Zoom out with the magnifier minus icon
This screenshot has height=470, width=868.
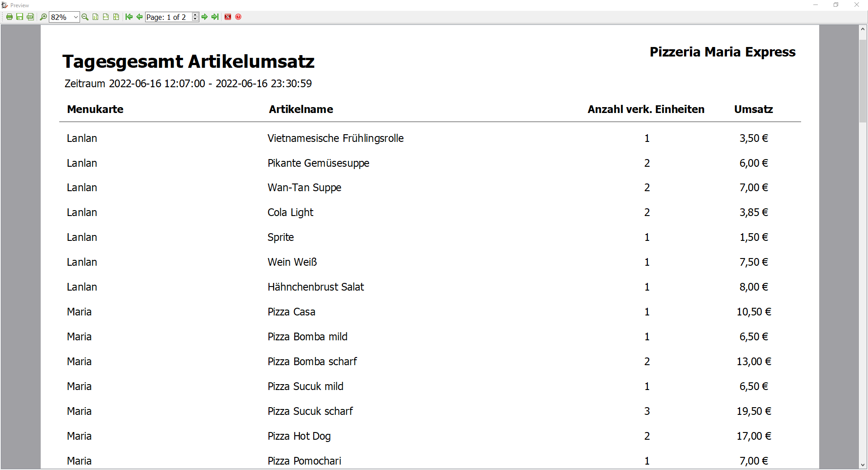[85, 17]
